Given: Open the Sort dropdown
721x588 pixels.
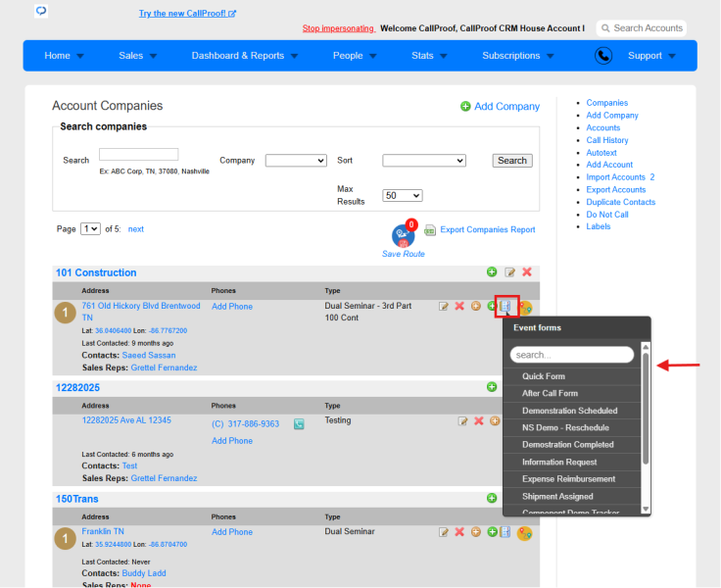Looking at the screenshot, I should [424, 161].
